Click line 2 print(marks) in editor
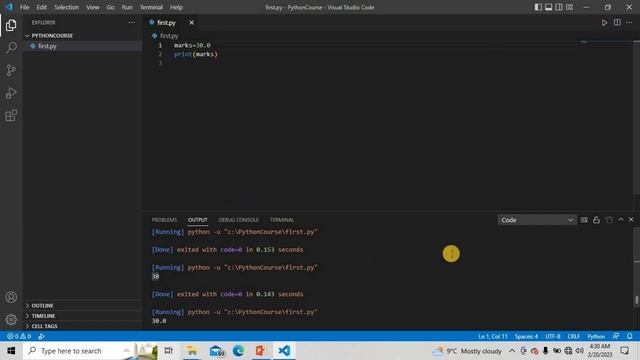The height and width of the screenshot is (360, 640). tap(196, 54)
